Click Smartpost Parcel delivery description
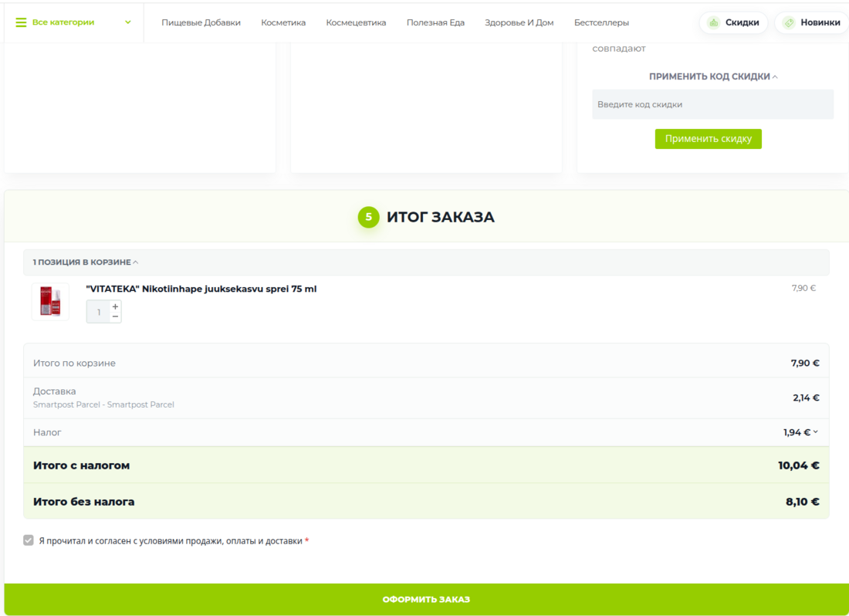 (x=103, y=404)
